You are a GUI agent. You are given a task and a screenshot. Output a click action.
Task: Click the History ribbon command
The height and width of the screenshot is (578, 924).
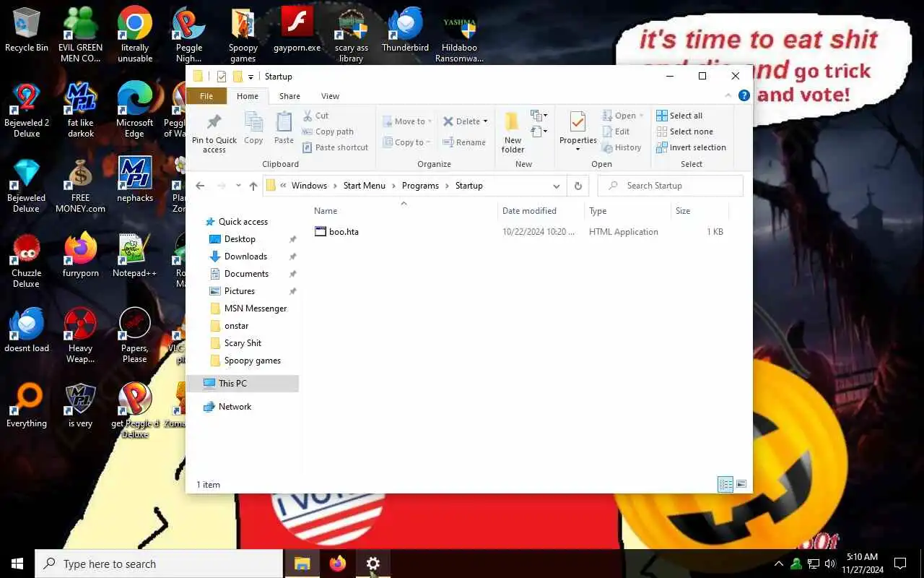click(x=622, y=147)
